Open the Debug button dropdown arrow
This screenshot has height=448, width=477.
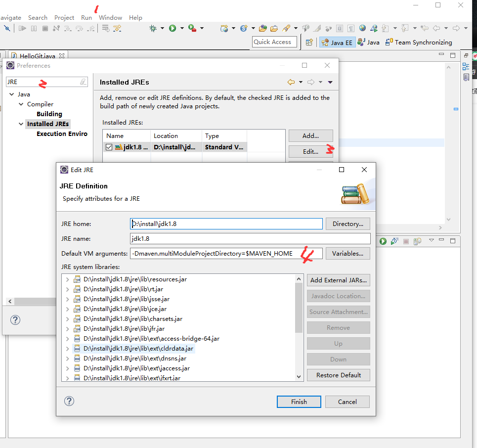[x=162, y=28]
